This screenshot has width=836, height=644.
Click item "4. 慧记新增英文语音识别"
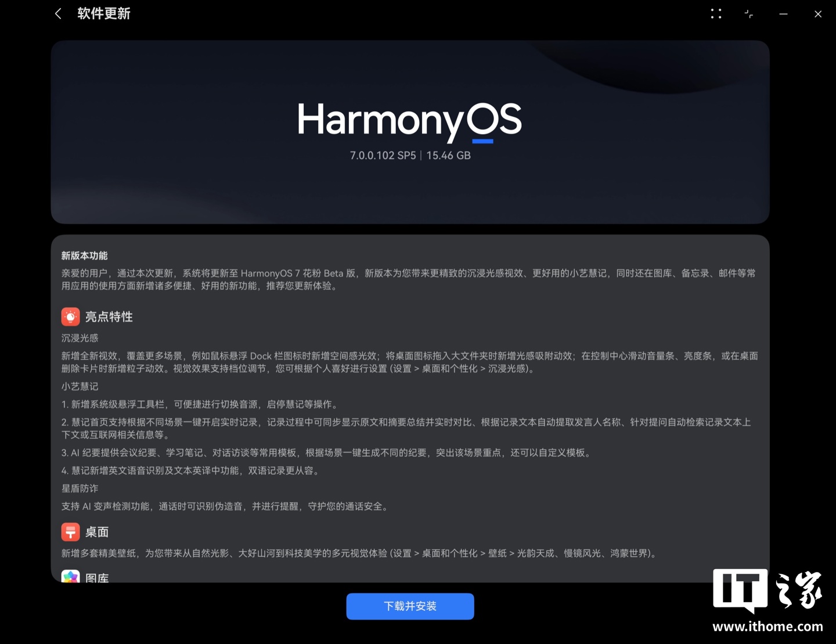[192, 470]
